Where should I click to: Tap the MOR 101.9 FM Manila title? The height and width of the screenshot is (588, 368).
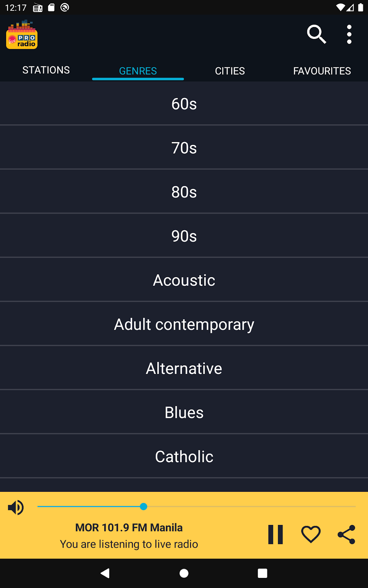coord(129,527)
